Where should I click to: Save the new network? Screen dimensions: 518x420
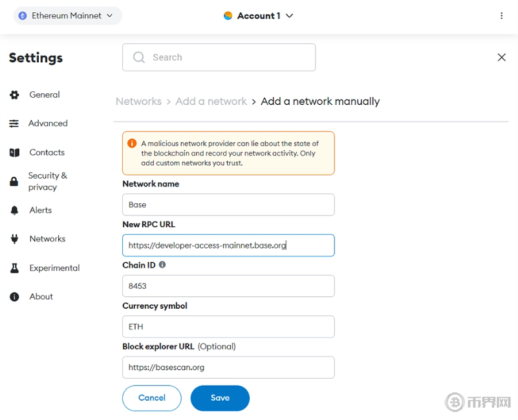(x=220, y=398)
